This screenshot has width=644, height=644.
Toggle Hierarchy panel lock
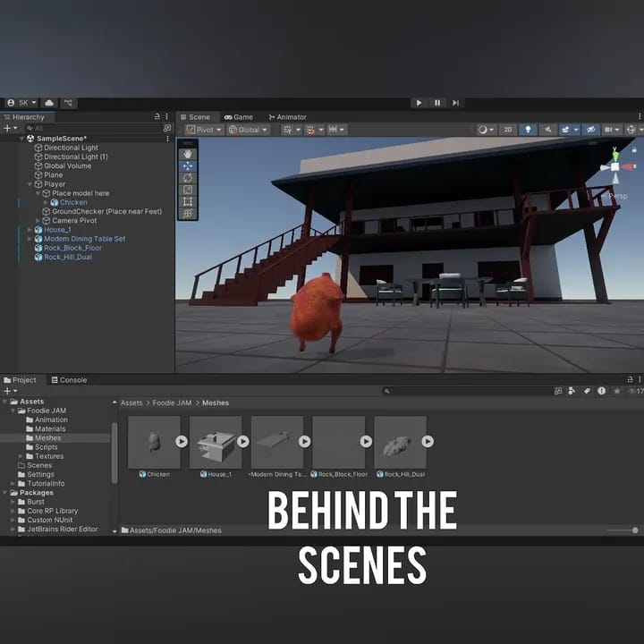[x=157, y=116]
